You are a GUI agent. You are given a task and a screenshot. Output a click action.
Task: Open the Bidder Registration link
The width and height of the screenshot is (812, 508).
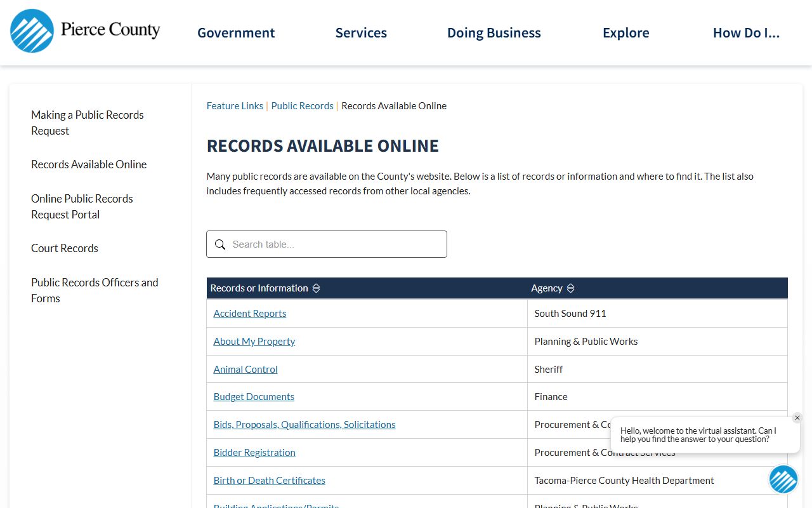coord(254,453)
